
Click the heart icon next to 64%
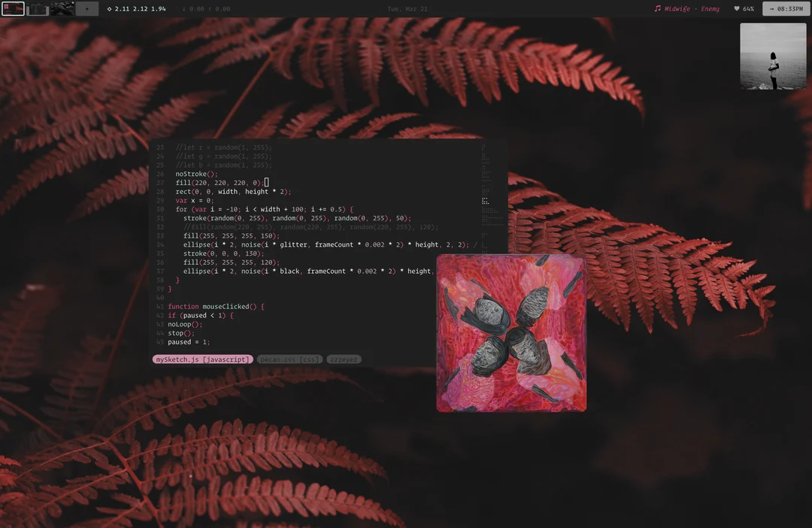pyautogui.click(x=737, y=8)
